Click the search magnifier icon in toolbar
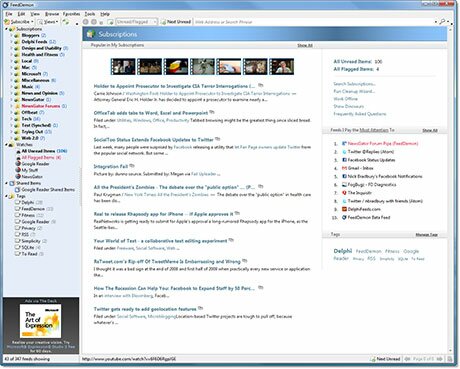Viewport: 460px width, 369px height. pyautogui.click(x=442, y=22)
